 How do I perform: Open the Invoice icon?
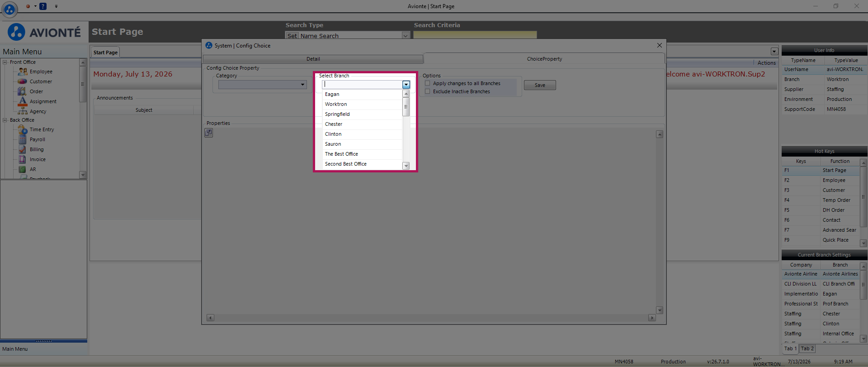point(23,159)
